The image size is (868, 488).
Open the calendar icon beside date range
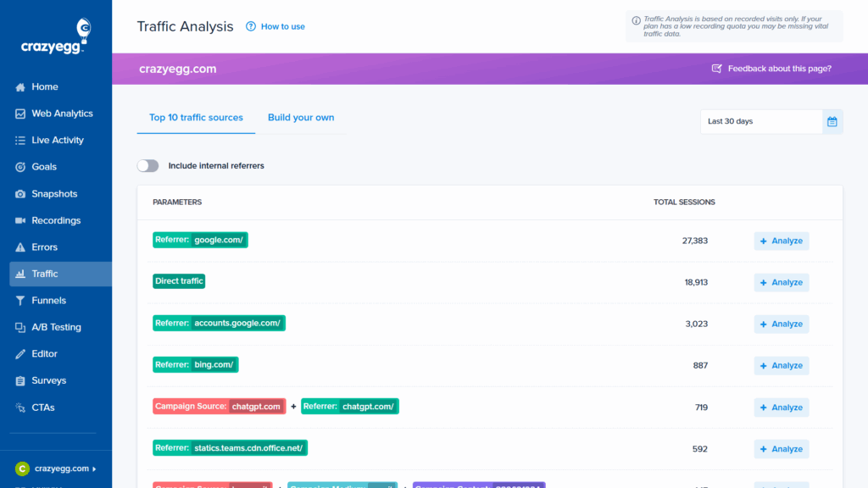832,122
